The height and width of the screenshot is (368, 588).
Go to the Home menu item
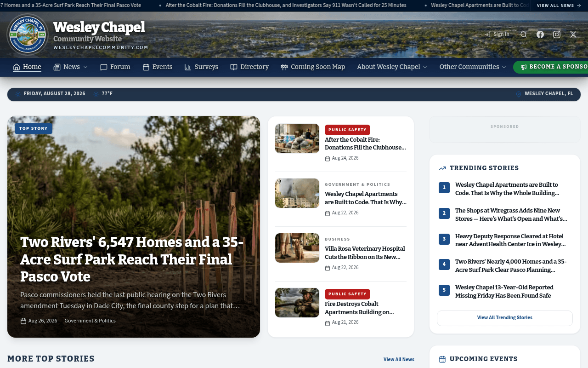27,67
